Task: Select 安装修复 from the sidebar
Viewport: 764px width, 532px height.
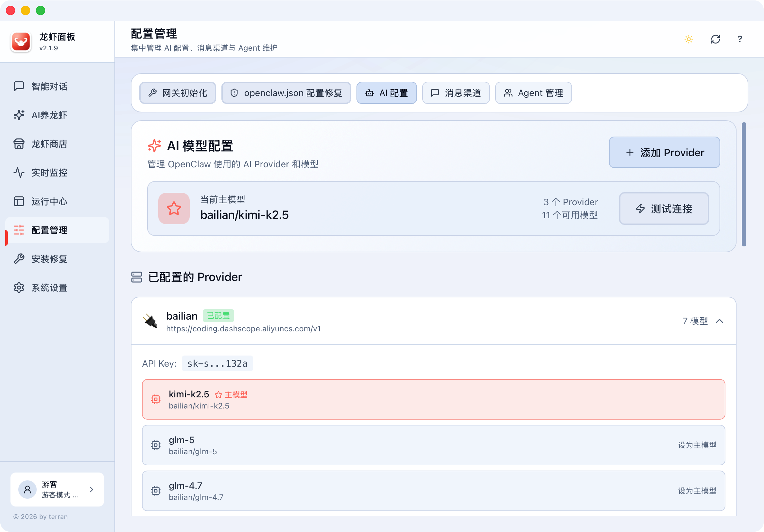Action: coord(49,259)
